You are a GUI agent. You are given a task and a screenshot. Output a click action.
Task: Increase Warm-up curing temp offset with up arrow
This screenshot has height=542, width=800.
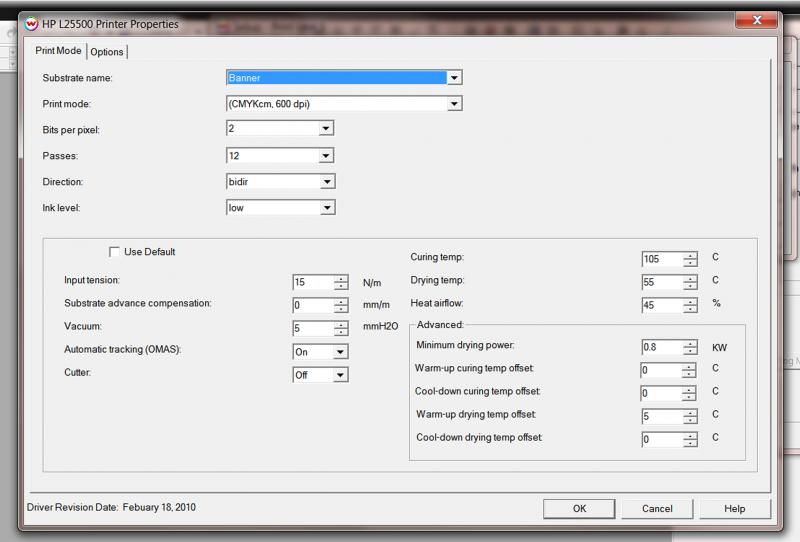click(x=689, y=366)
